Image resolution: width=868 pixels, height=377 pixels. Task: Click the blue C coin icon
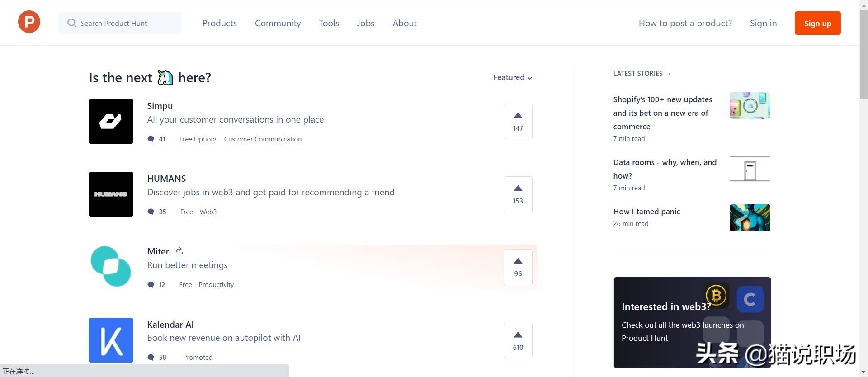(750, 299)
